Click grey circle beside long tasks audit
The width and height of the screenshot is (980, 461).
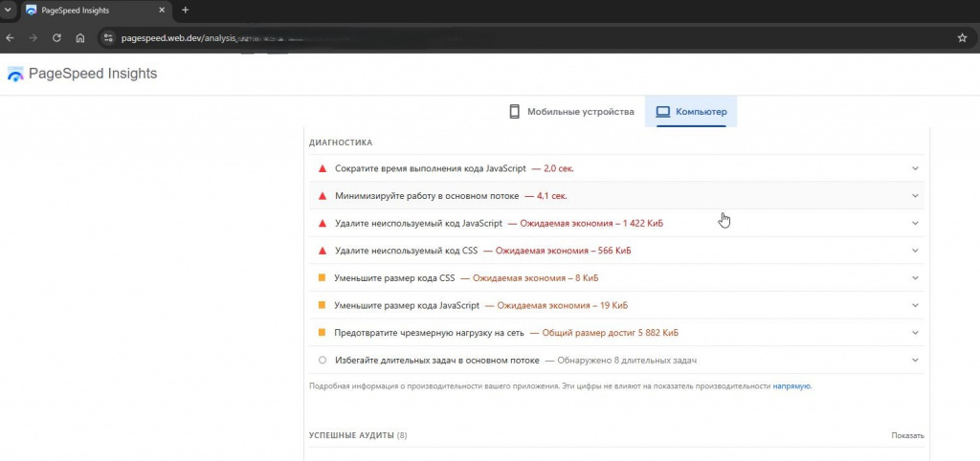[323, 360]
